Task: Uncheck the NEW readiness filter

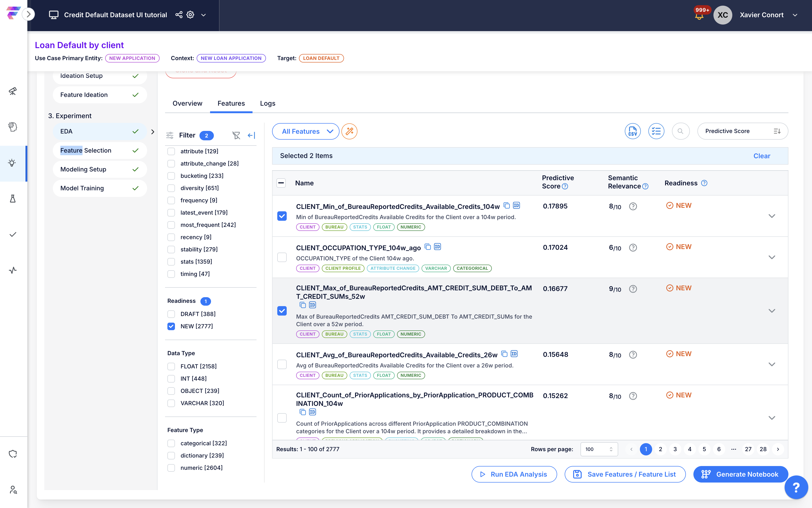Action: (x=171, y=326)
